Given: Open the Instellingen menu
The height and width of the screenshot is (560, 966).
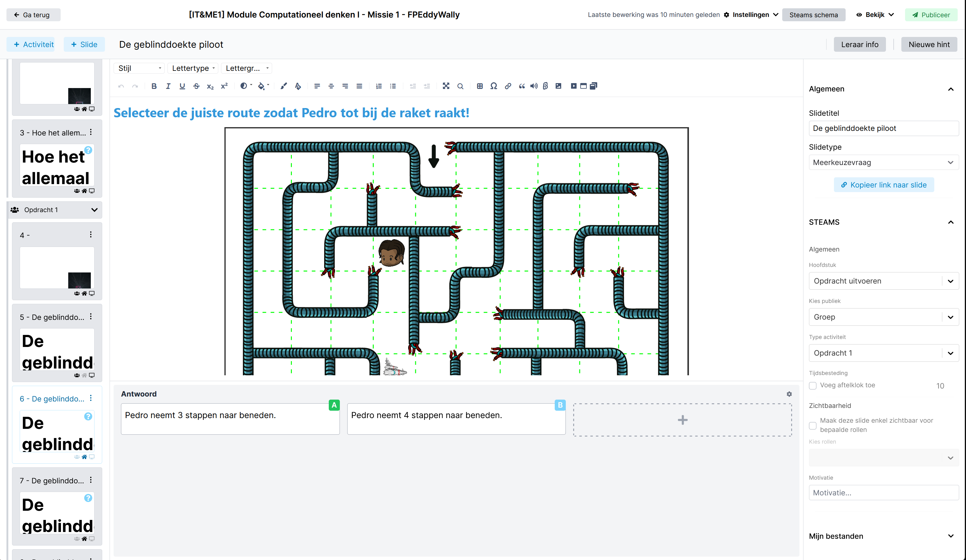Looking at the screenshot, I should click(751, 14).
